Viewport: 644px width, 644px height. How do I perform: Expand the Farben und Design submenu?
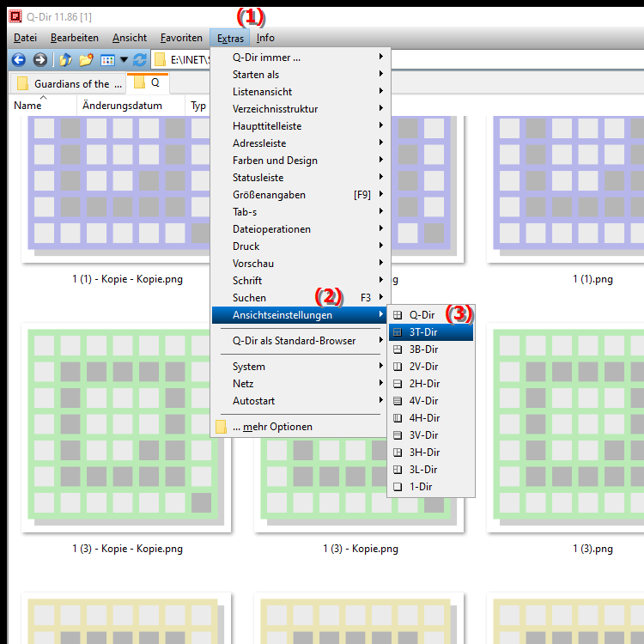click(x=300, y=161)
